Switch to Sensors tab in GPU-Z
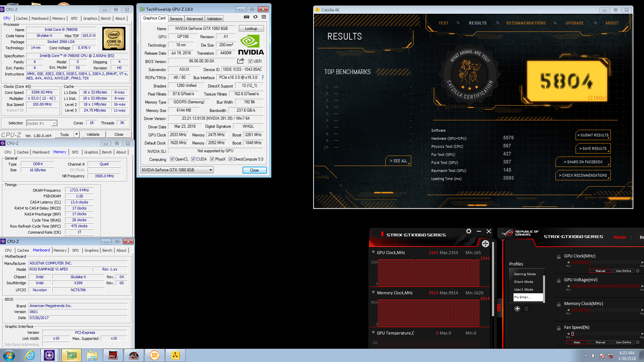This screenshot has width=644, height=362. click(176, 19)
